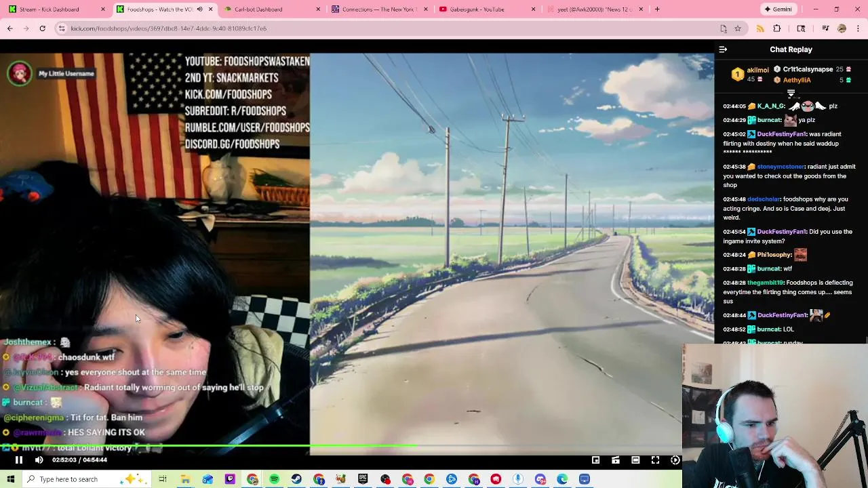Screen dimensions: 868x488
Task: Reload the current page
Action: point(42,28)
